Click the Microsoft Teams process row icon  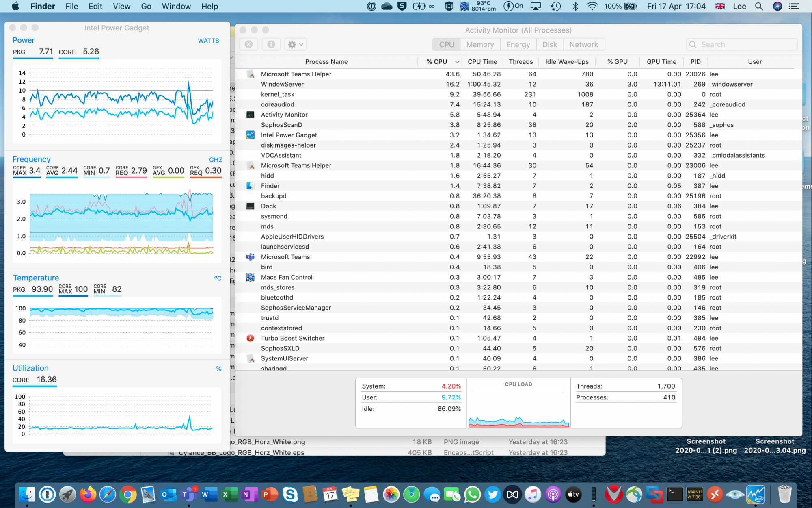[251, 257]
